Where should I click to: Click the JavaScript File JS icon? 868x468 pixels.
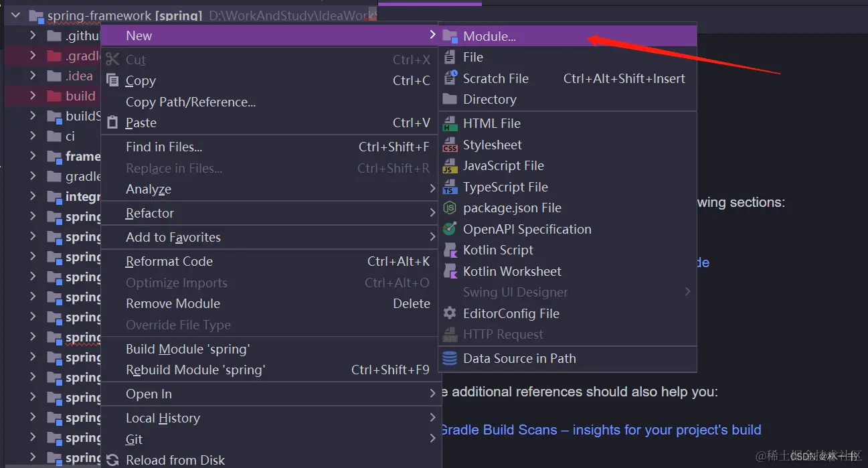coord(450,166)
